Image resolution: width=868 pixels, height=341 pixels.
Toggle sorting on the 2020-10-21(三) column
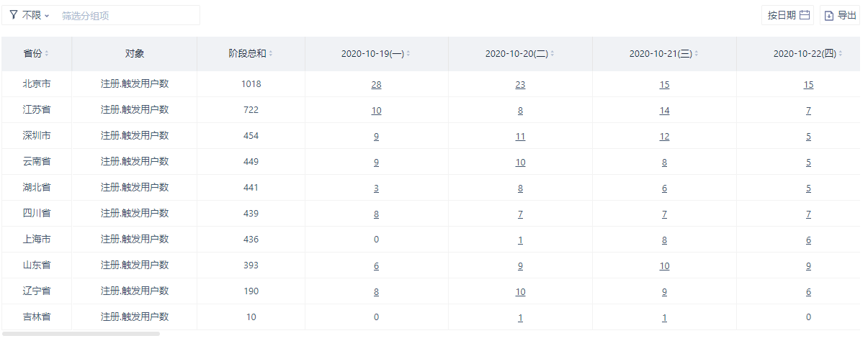[697, 54]
